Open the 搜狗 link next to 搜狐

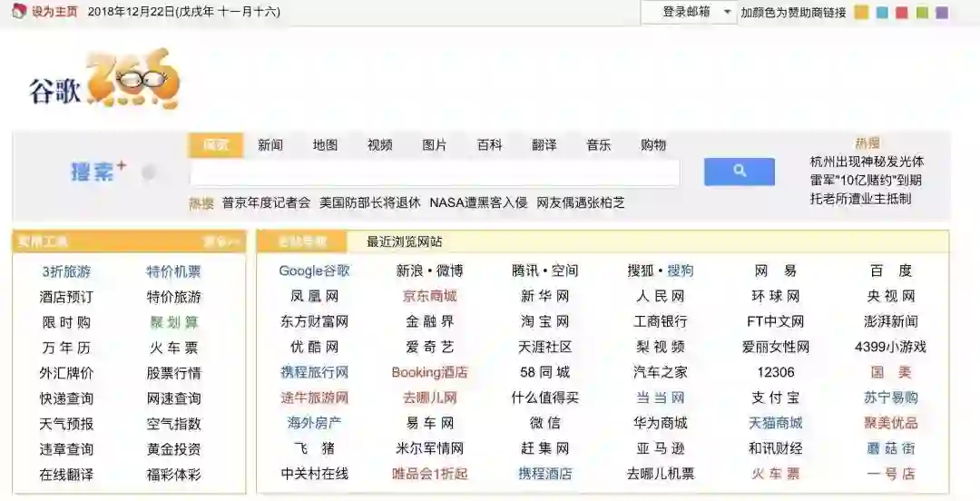(680, 270)
